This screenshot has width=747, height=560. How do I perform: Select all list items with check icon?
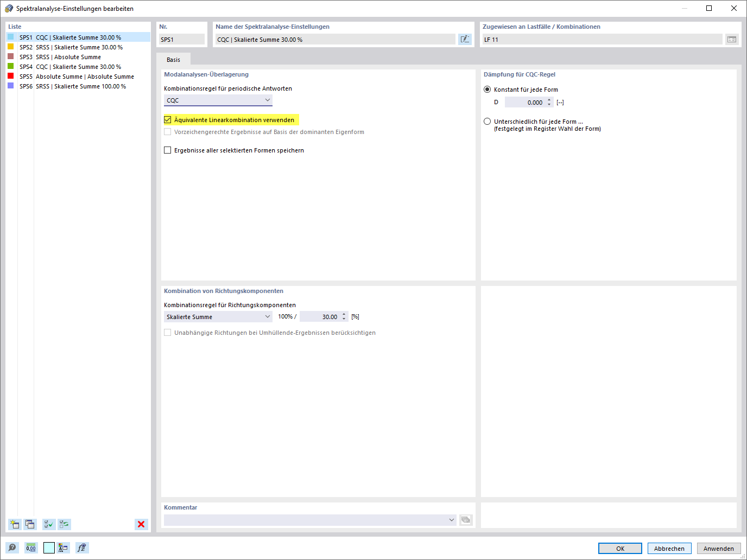click(x=49, y=524)
